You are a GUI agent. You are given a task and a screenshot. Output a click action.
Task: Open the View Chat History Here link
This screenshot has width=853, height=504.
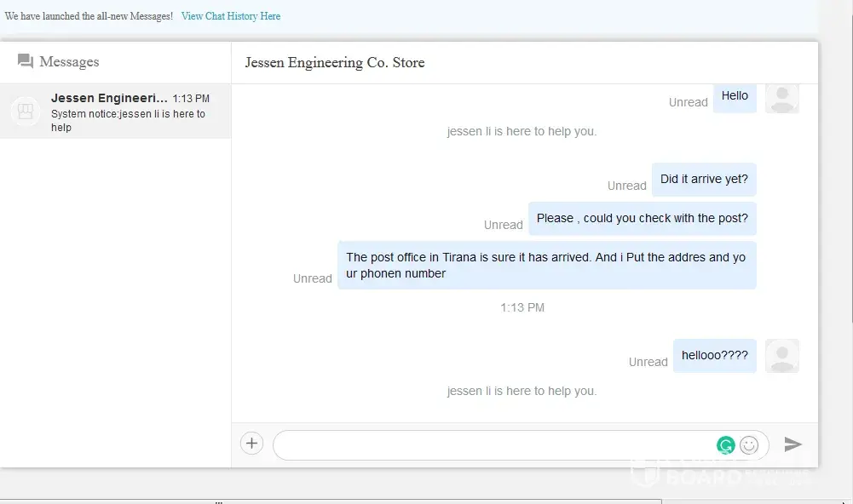tap(230, 16)
